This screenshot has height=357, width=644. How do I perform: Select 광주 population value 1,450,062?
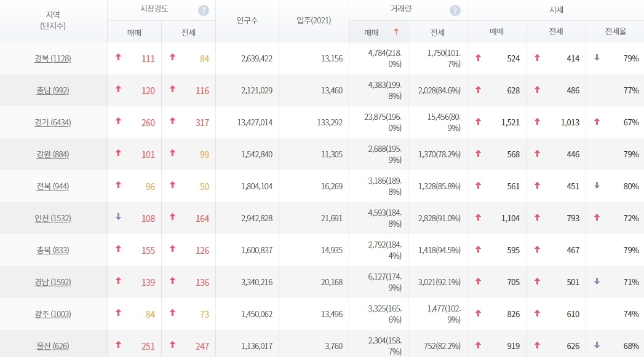(x=256, y=315)
